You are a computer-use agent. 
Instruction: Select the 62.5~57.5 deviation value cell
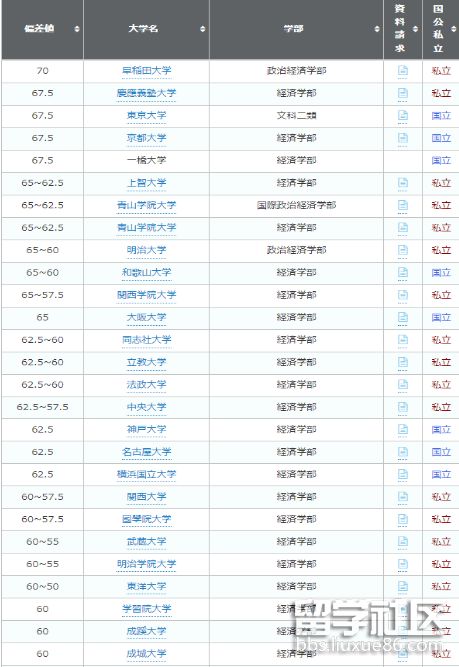point(43,407)
